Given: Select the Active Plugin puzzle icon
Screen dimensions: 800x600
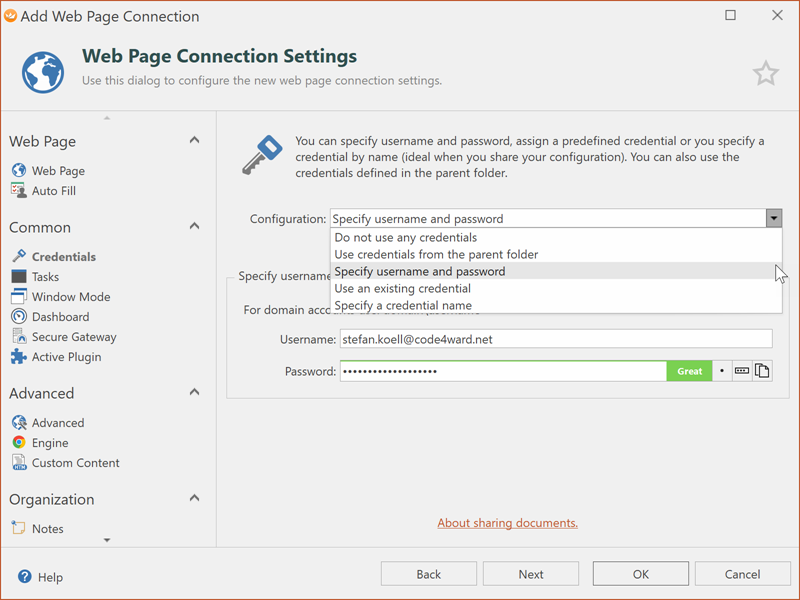Looking at the screenshot, I should [19, 357].
